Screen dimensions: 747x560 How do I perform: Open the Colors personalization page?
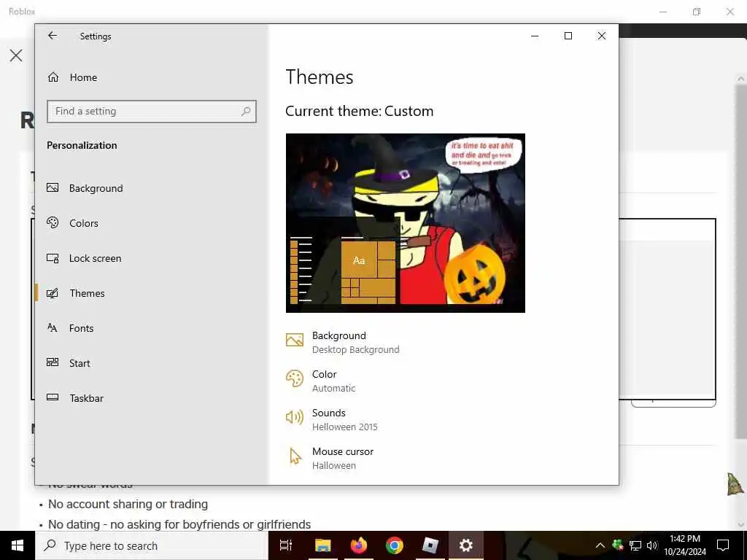point(152,223)
